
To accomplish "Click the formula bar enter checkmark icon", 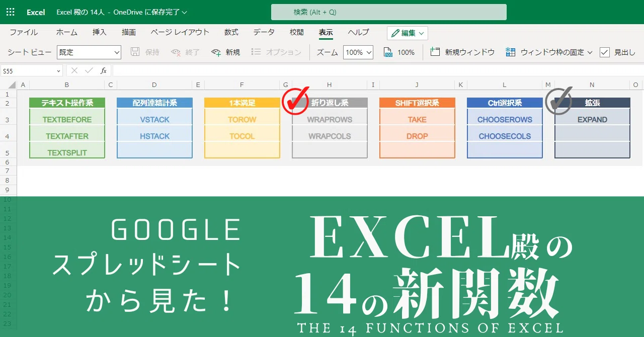I will (x=89, y=71).
